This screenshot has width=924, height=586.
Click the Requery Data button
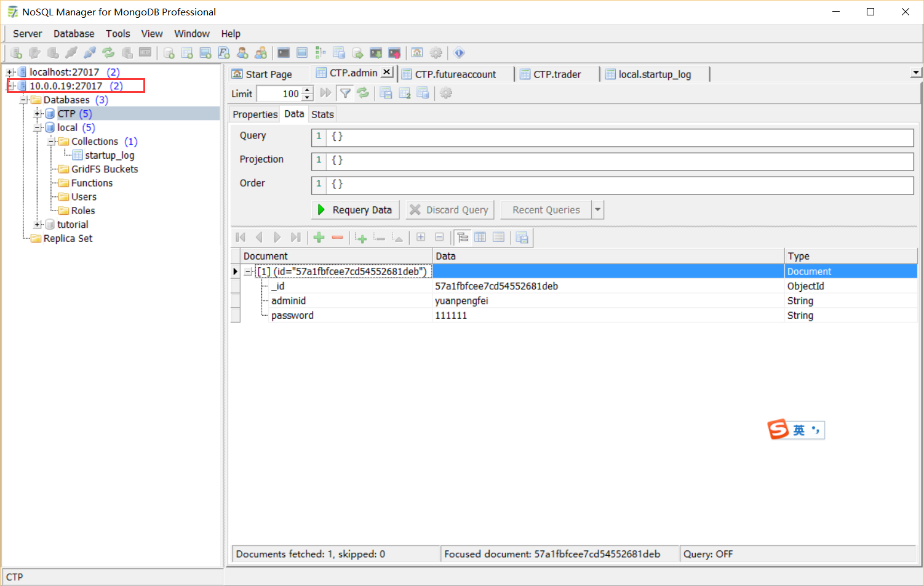tap(356, 210)
